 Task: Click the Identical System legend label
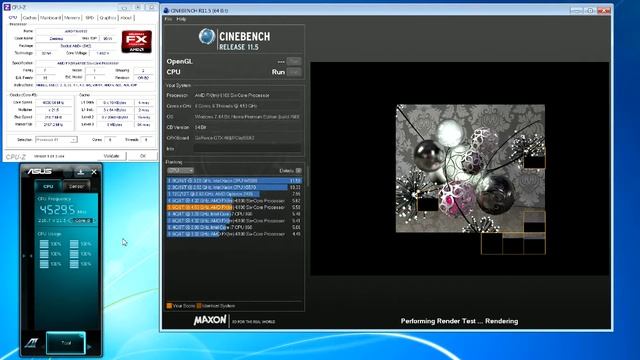pyautogui.click(x=219, y=306)
